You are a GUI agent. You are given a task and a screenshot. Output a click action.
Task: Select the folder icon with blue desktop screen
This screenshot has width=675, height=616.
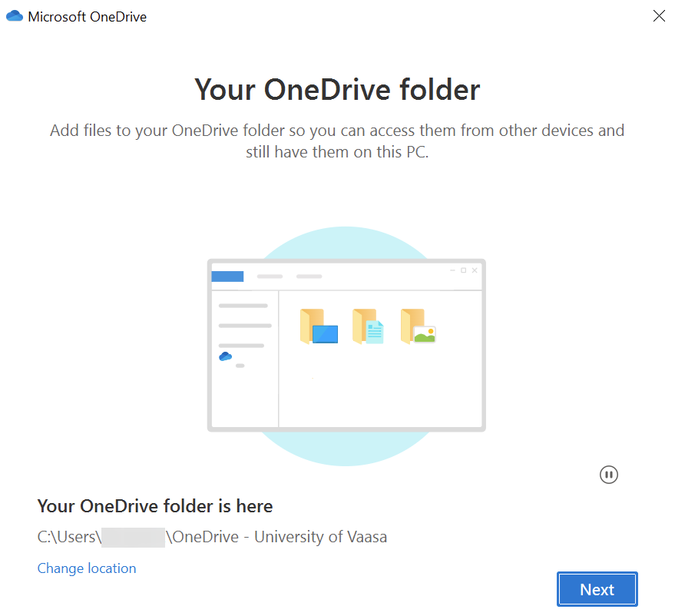[x=319, y=327]
